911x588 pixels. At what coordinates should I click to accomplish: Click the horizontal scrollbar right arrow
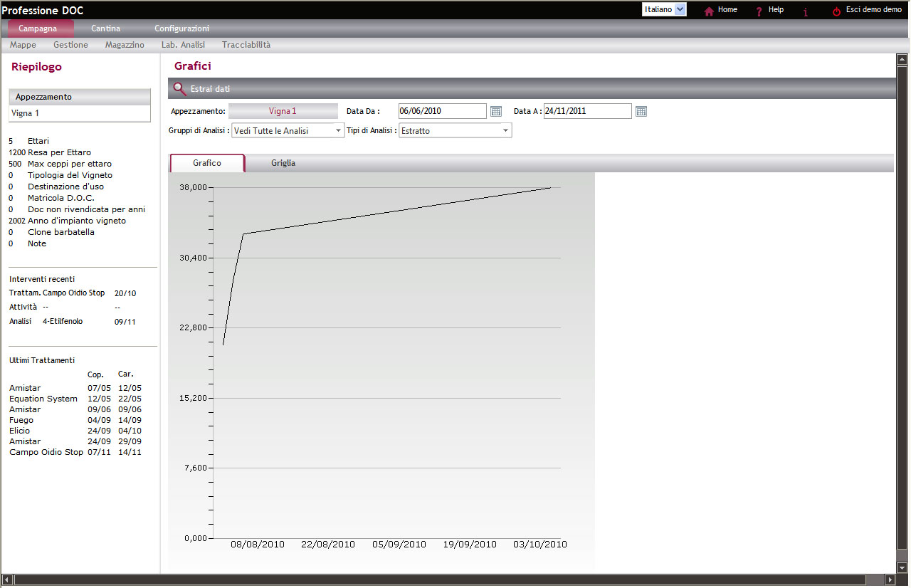[x=889, y=579]
